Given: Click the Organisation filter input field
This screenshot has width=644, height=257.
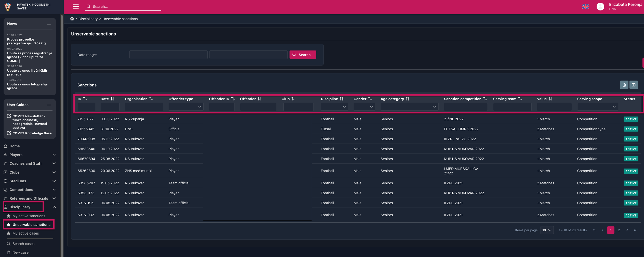Looking at the screenshot, I should coord(144,107).
